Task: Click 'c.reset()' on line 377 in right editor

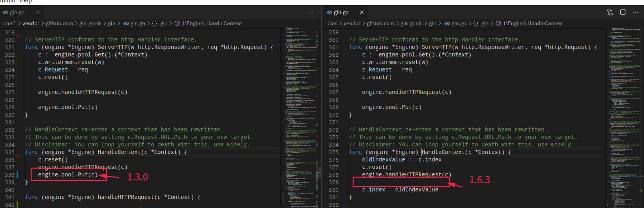Action: [x=377, y=167]
